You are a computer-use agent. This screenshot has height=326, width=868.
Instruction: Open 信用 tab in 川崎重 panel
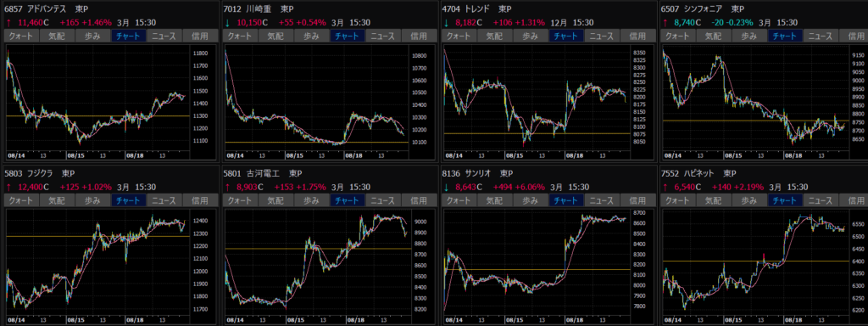[418, 36]
